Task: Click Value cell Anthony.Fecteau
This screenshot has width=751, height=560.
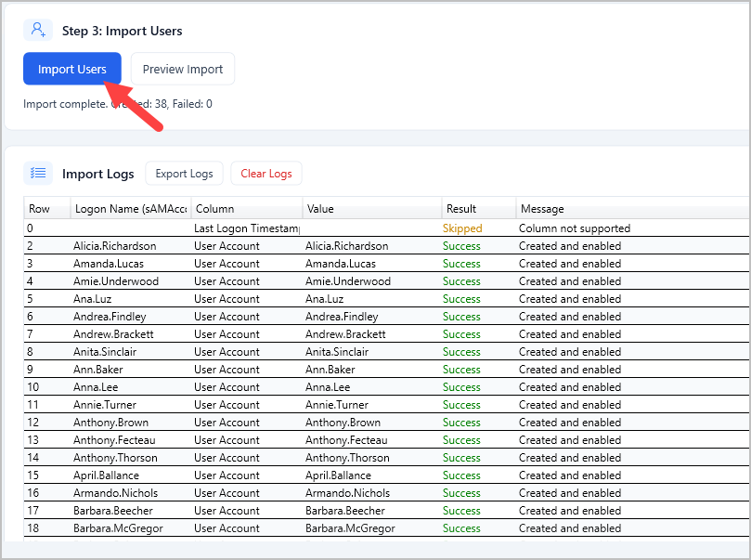Action: pos(346,440)
